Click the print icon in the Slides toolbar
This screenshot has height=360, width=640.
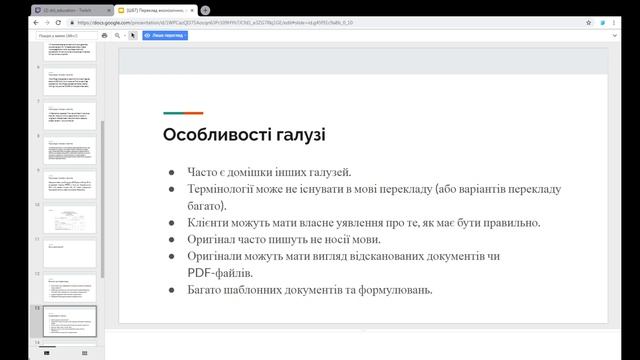(104, 36)
